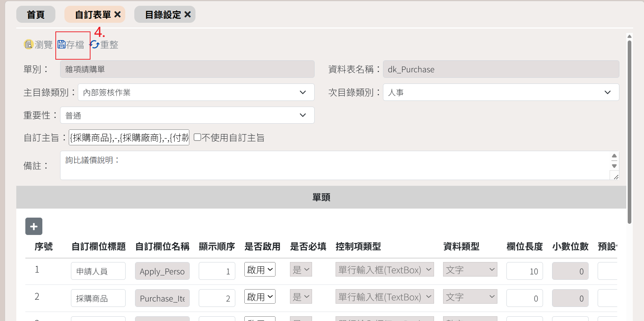Click the 自訂主旨 input field
Viewport: 644px width, 321px height.
coord(129,138)
